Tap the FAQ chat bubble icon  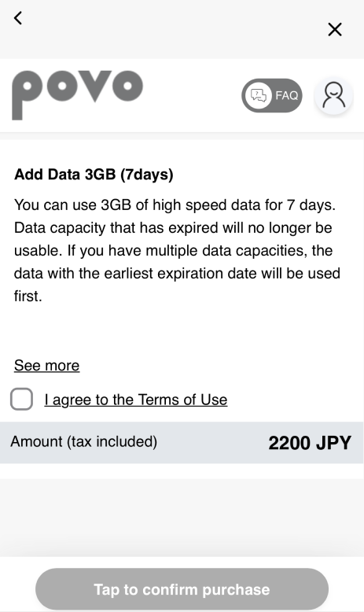259,95
